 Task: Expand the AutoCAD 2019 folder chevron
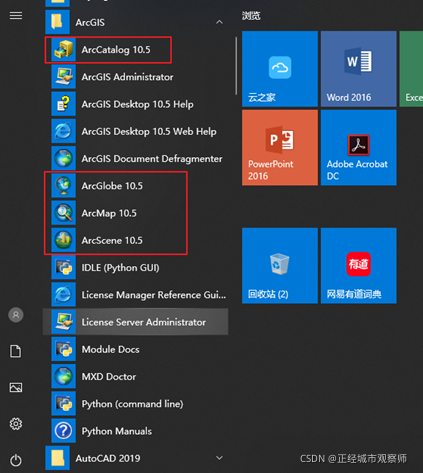pyautogui.click(x=219, y=458)
